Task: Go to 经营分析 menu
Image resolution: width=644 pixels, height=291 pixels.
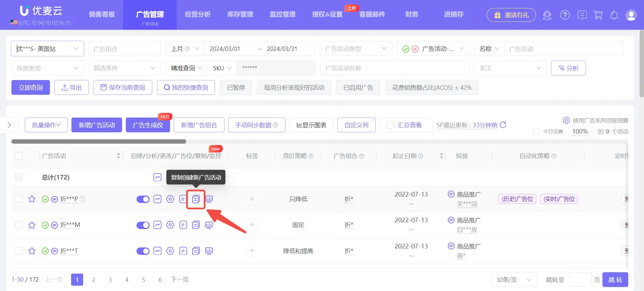Action: tap(198, 14)
